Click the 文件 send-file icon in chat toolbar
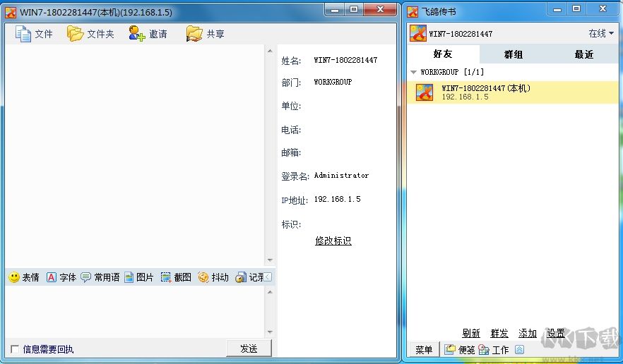The height and width of the screenshot is (364, 623). point(23,34)
